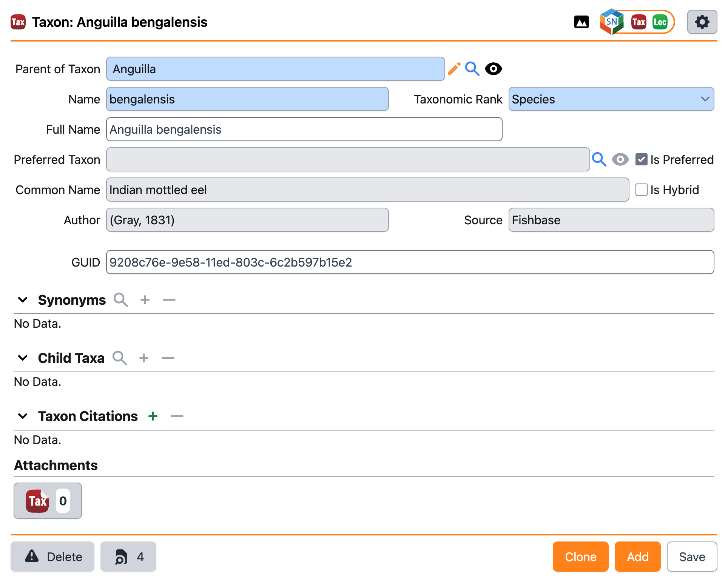Uncheck the Is Preferred checkbox
The image size is (728, 583).
click(x=641, y=159)
